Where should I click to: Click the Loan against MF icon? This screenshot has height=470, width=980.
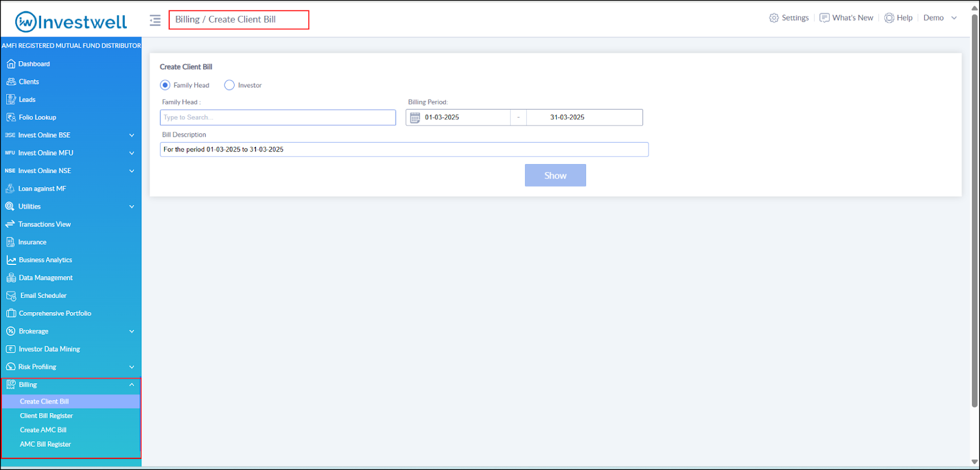click(10, 188)
